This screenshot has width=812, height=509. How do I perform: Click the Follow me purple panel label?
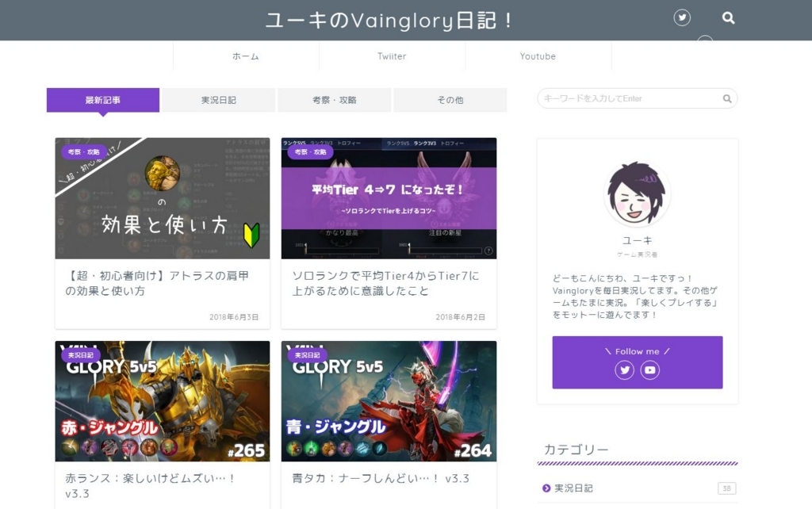[638, 351]
